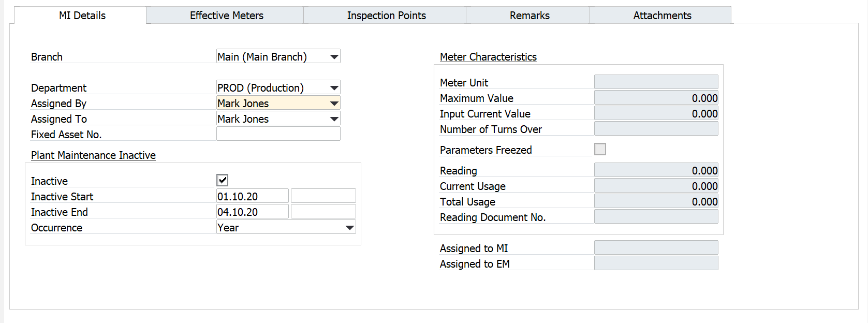Image resolution: width=868 pixels, height=323 pixels.
Task: Uncheck the Inactive checkbox
Action: point(223,181)
